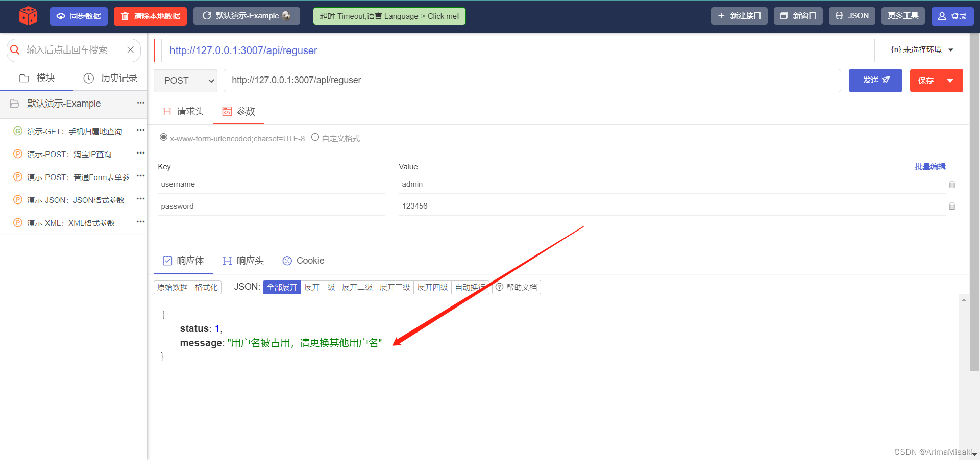Edit the 123456 value field
This screenshot has height=460, width=980.
672,206
